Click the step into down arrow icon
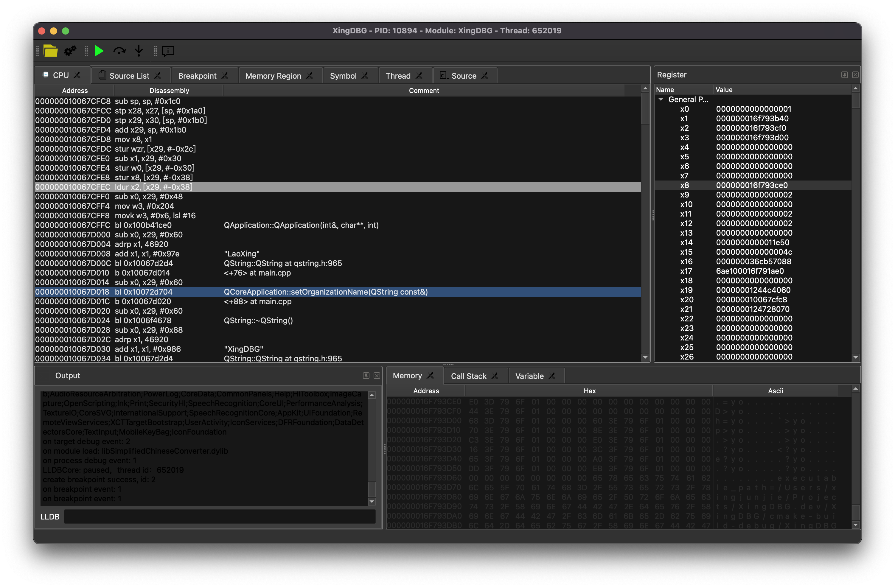Screen dimensions: 895x588 pyautogui.click(x=139, y=51)
